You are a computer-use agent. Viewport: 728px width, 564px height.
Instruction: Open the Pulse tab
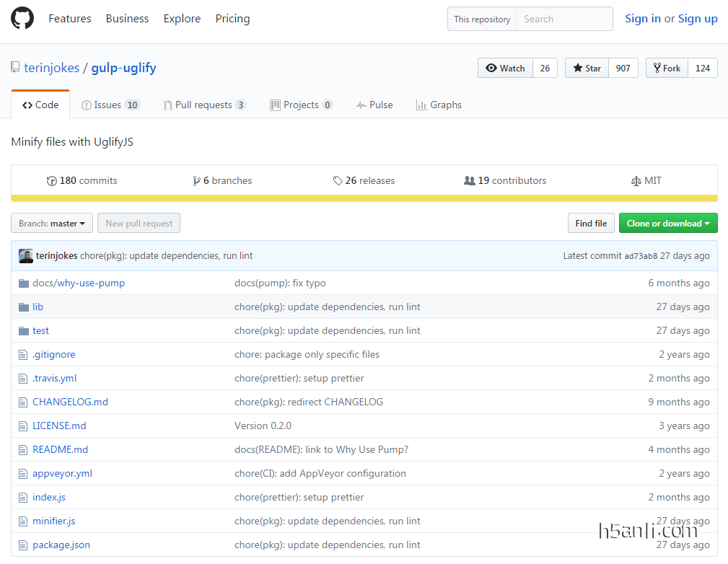374,105
